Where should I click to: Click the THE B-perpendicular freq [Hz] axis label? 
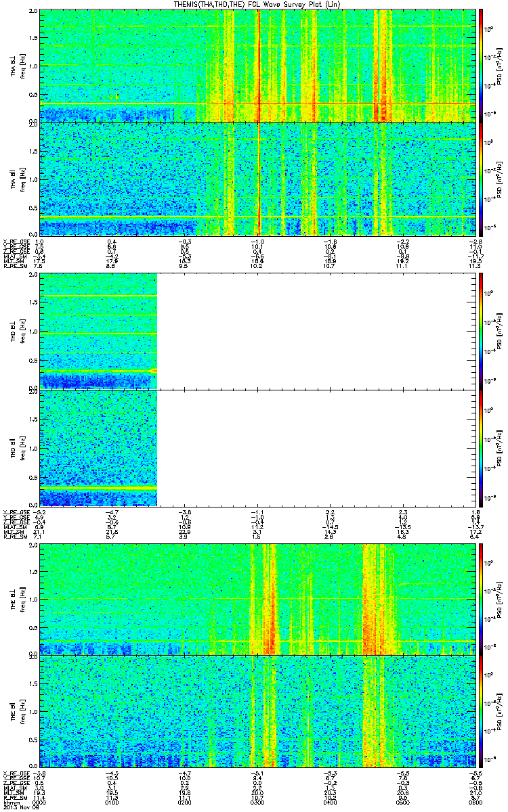(x=22, y=598)
